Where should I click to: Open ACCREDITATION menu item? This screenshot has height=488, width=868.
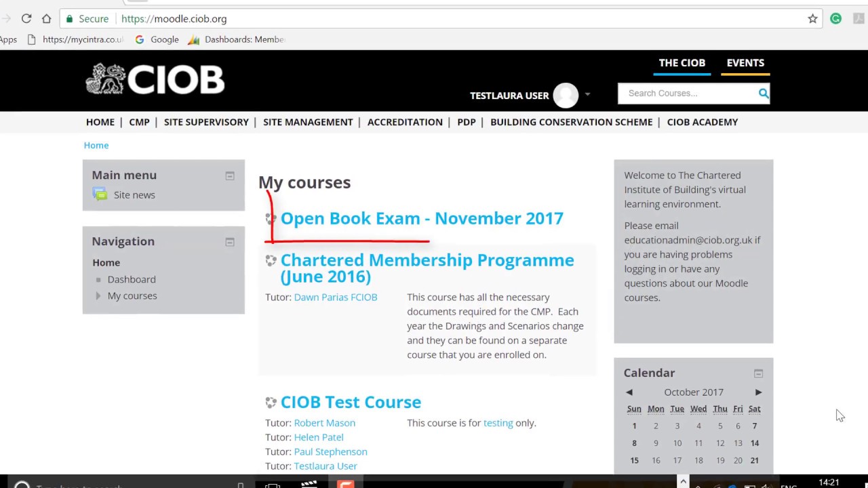point(405,122)
